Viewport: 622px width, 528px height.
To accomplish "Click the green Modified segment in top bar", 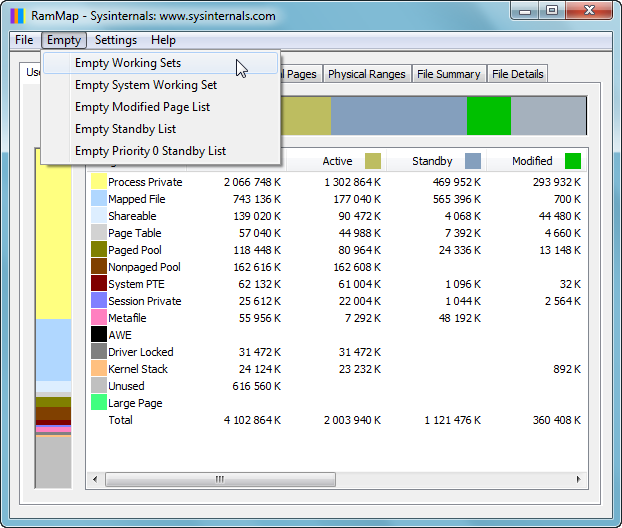I will tap(489, 116).
